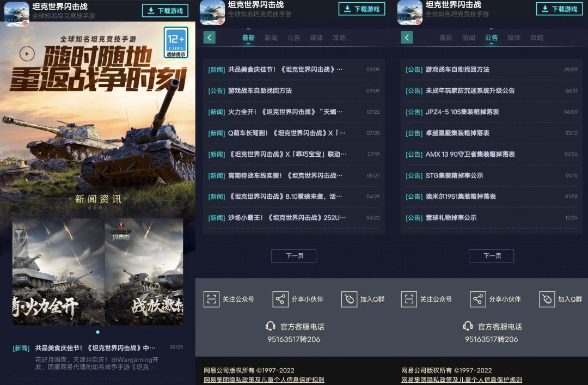
Task: Open 战旗激扬 carousel image thumbnail
Action: coord(144,272)
